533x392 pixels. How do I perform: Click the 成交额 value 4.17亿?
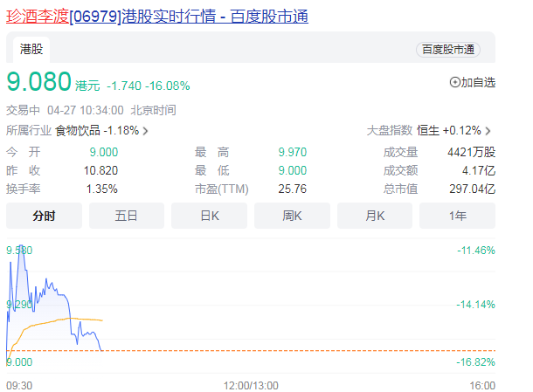click(x=479, y=170)
